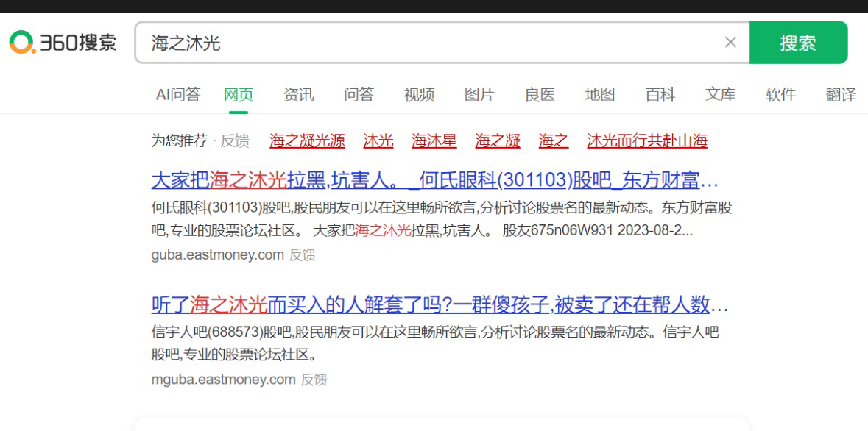Select the 网页 tab
Image resolution: width=868 pixels, height=431 pixels.
pos(239,95)
